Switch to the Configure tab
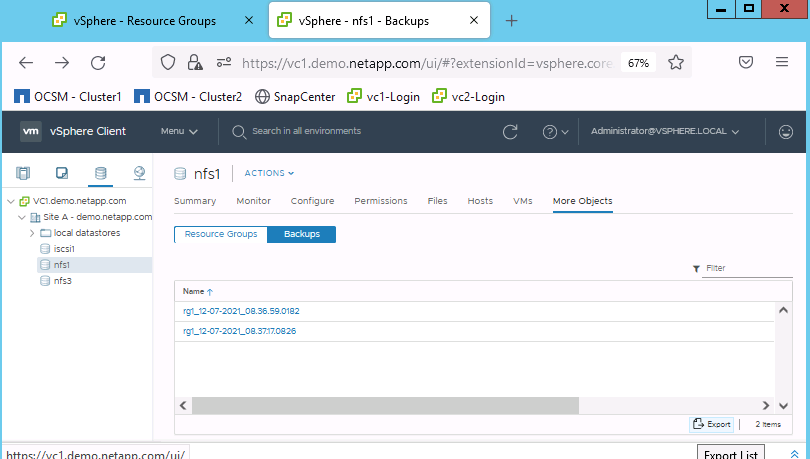The height and width of the screenshot is (459, 810). coord(312,201)
